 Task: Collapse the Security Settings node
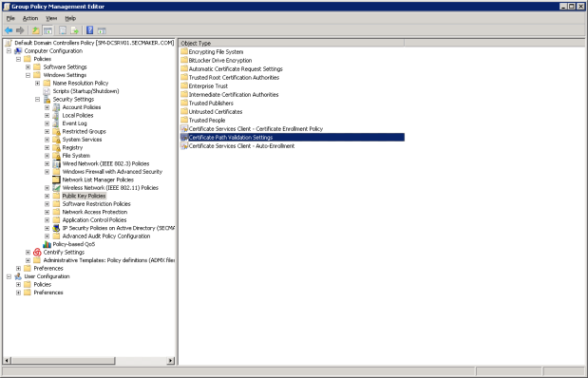coord(37,100)
